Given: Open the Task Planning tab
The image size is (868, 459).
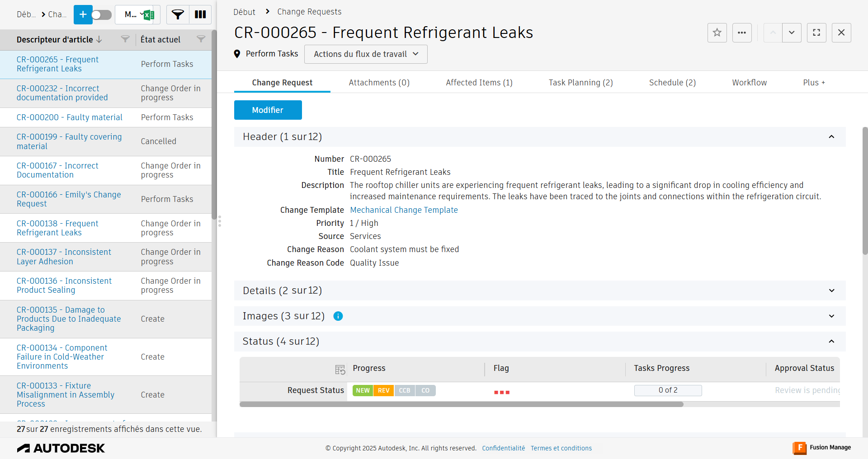Looking at the screenshot, I should tap(580, 83).
